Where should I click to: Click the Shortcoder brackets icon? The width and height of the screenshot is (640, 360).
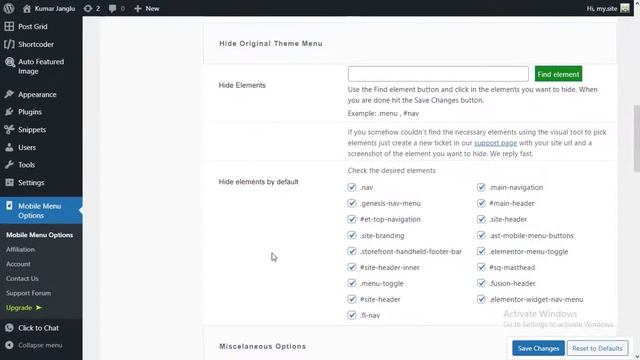[9, 44]
